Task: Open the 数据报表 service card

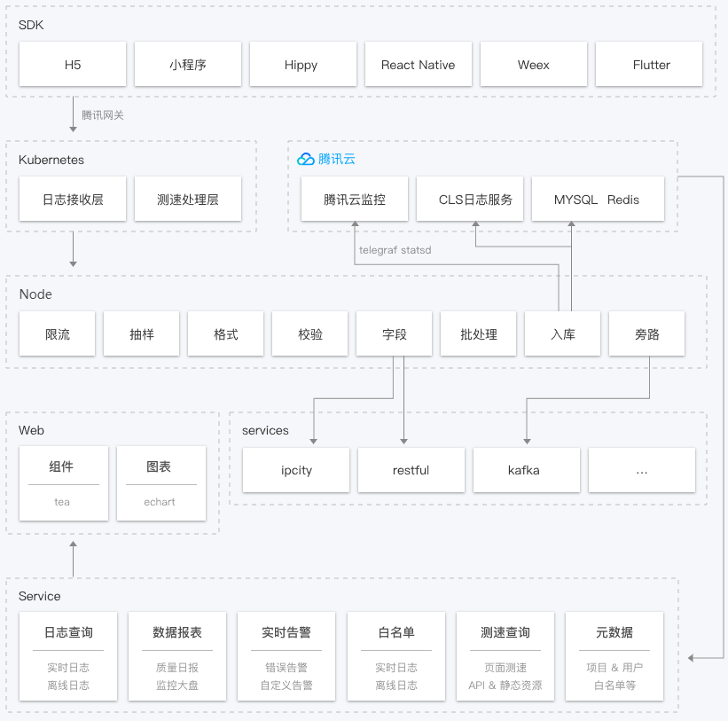Action: click(x=177, y=656)
